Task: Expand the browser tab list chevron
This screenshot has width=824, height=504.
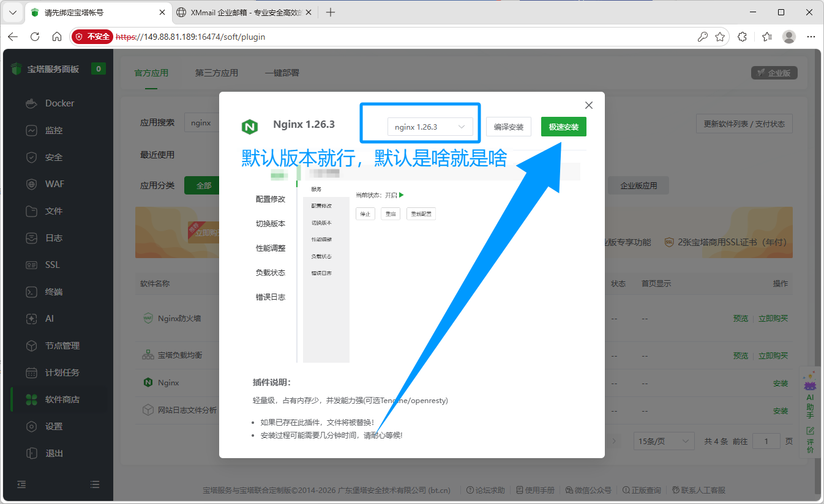Action: pyautogui.click(x=12, y=12)
